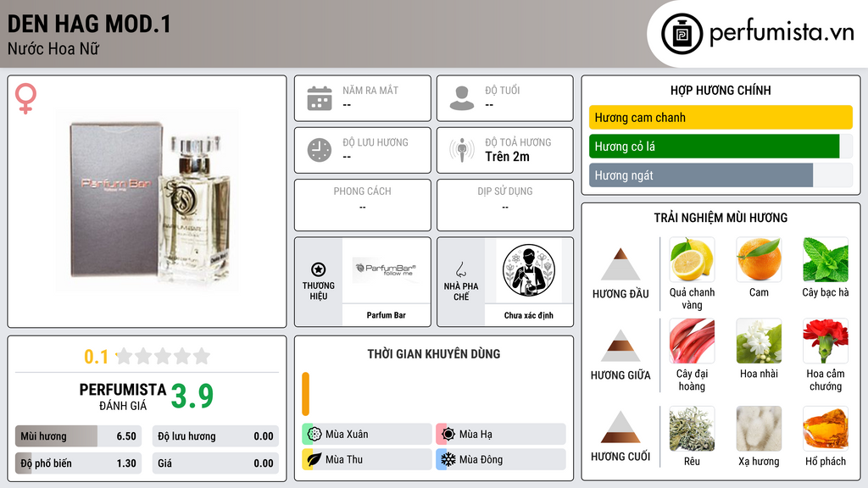Click the PERFUMISTA ĐÁNH GIÁ label

[x=123, y=396]
